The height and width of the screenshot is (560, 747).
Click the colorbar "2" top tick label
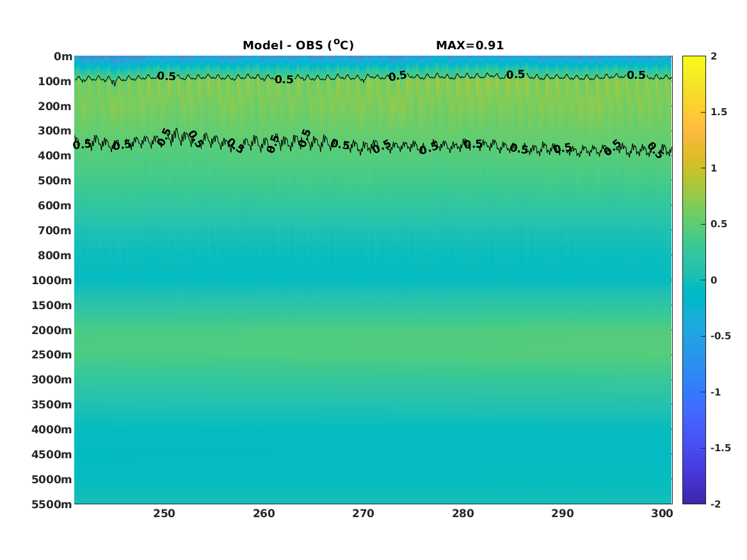(714, 56)
